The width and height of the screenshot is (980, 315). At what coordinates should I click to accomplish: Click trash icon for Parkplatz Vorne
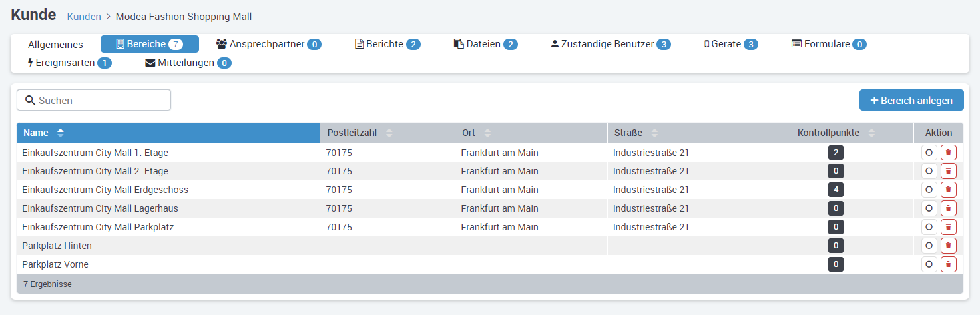pos(948,264)
